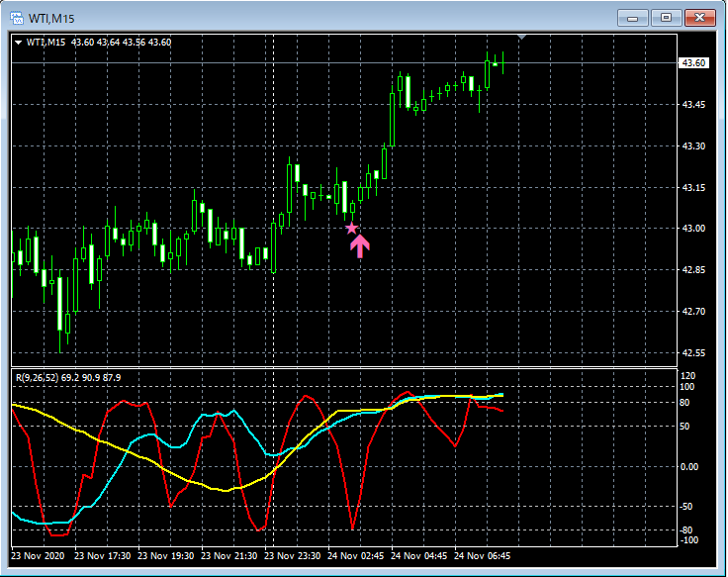Click the pink star marker on chart
Viewport: 728px width, 577px height.
pyautogui.click(x=351, y=229)
